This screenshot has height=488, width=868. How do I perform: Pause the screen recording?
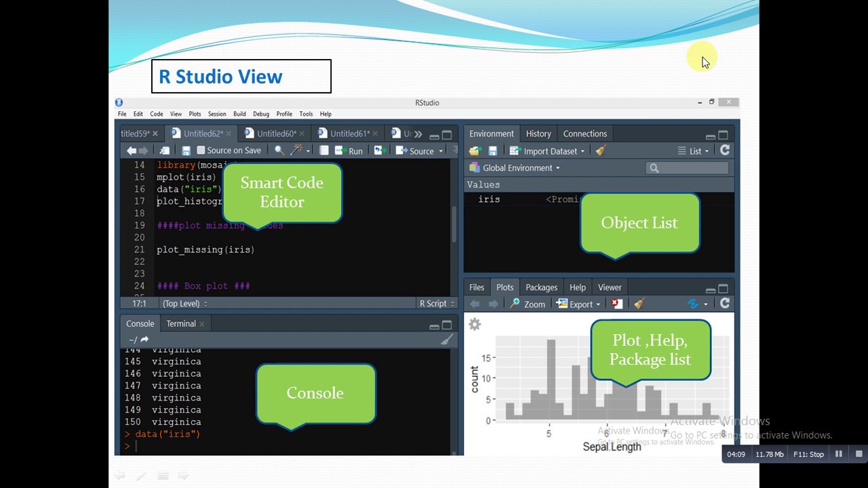[x=839, y=454]
